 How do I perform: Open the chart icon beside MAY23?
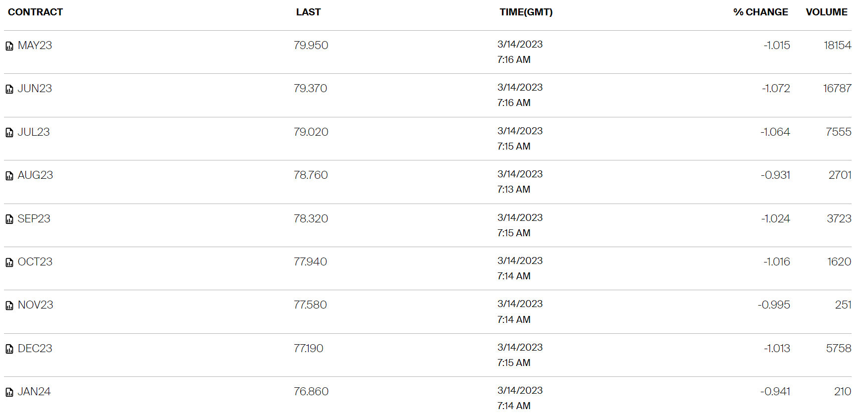(x=9, y=46)
